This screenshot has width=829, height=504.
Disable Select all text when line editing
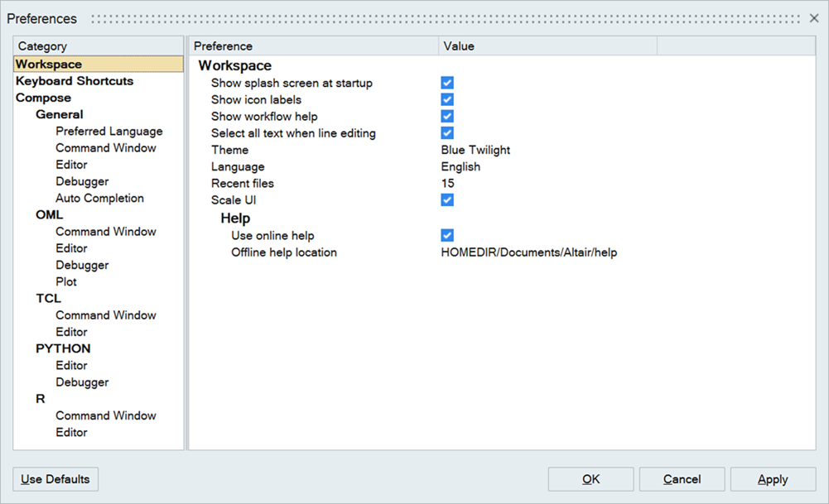[x=446, y=132]
